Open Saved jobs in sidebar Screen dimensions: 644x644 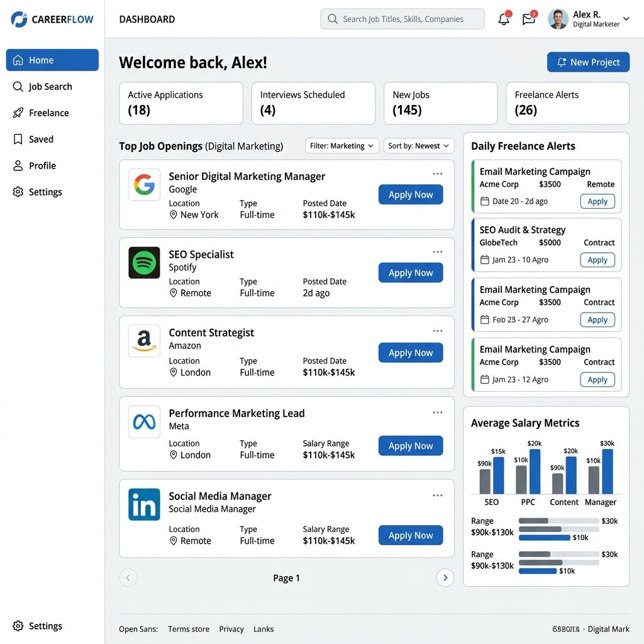click(x=52, y=139)
